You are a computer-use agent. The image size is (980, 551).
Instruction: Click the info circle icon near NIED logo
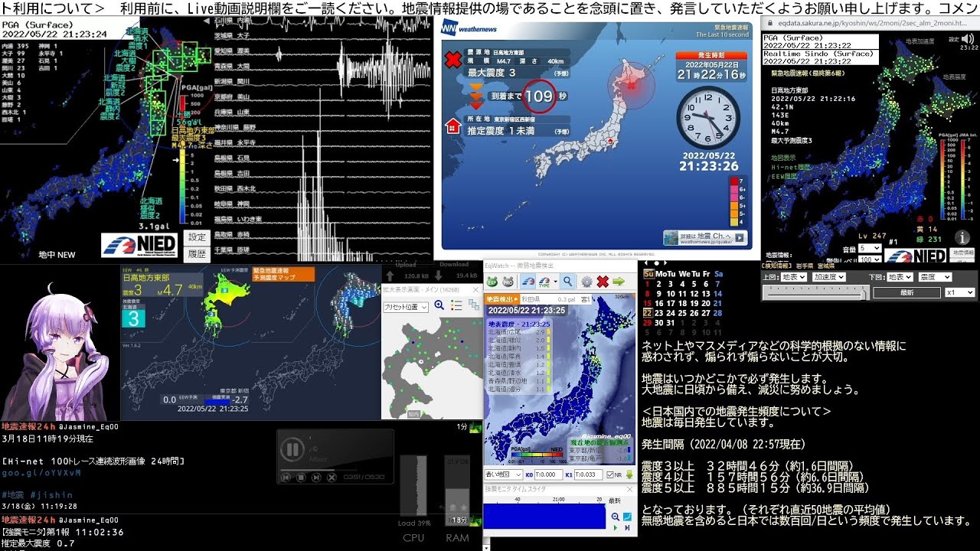pyautogui.click(x=961, y=237)
